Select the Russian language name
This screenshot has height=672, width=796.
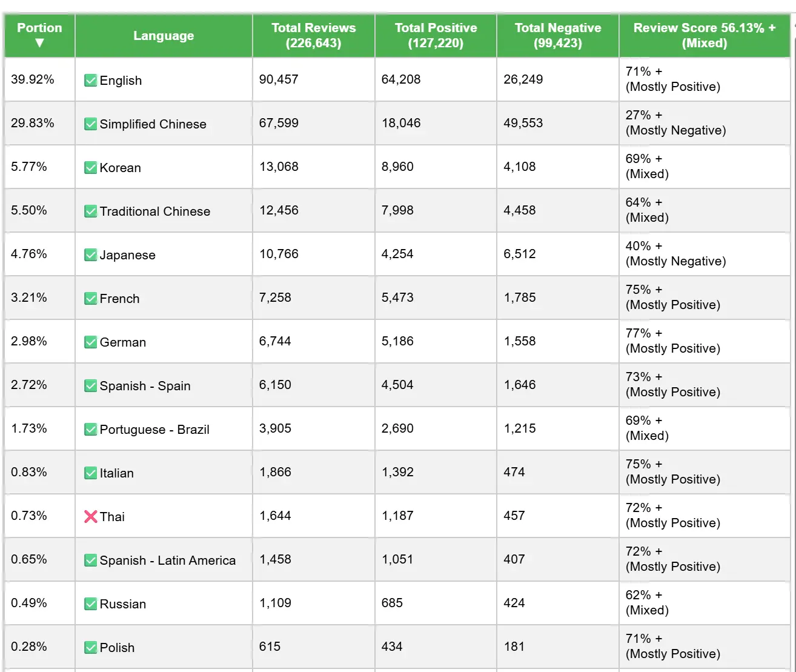(122, 604)
